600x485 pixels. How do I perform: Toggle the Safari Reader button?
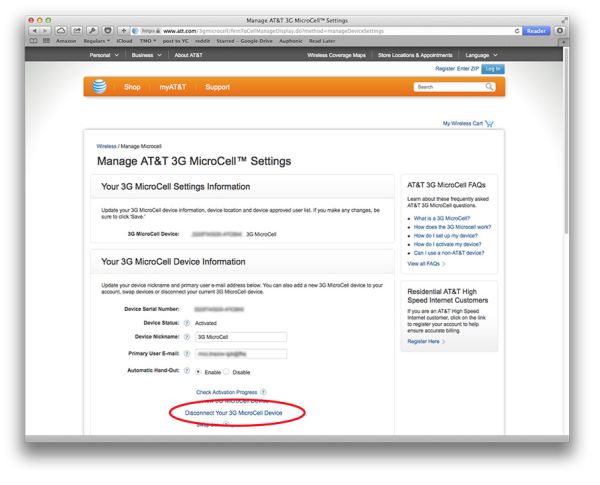(x=537, y=31)
